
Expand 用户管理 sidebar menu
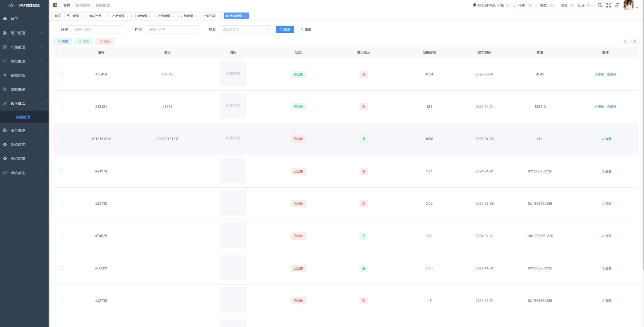click(24, 33)
